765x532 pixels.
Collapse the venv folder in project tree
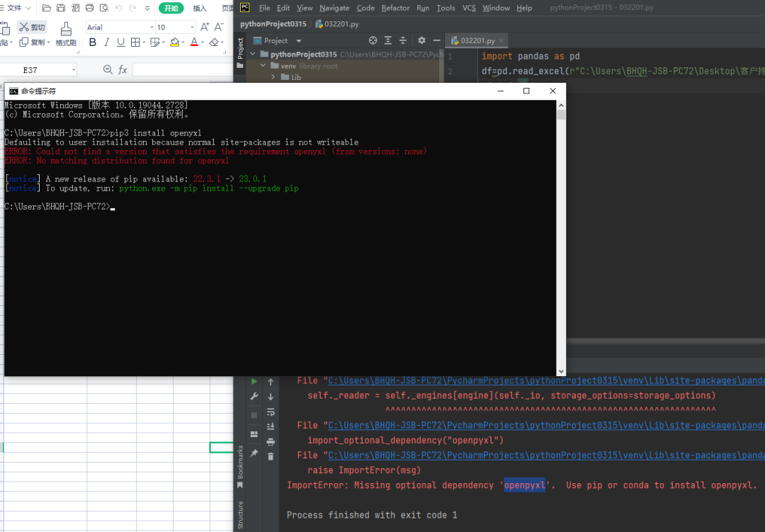264,66
